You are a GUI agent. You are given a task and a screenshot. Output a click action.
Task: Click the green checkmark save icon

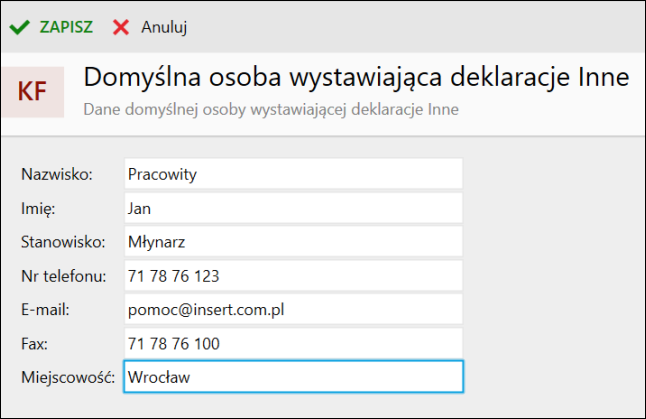tap(19, 28)
